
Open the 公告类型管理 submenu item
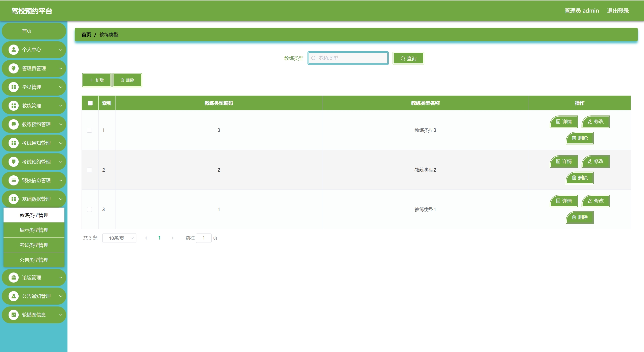tap(34, 260)
